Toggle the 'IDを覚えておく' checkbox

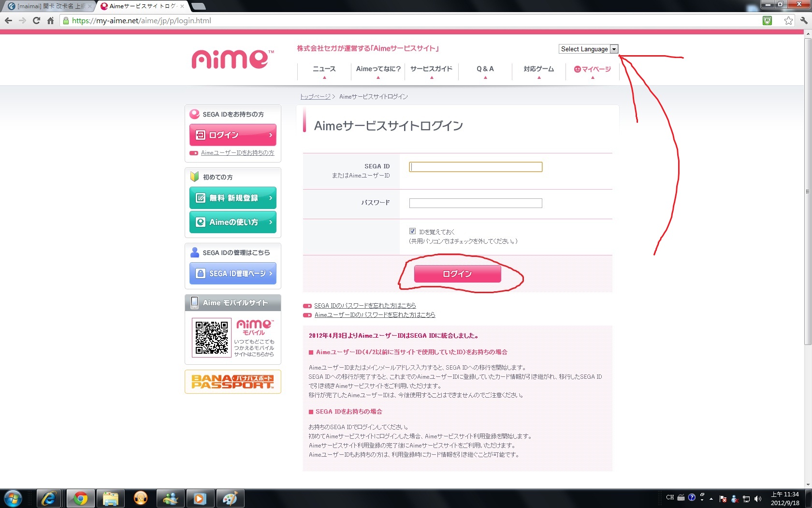[412, 231]
